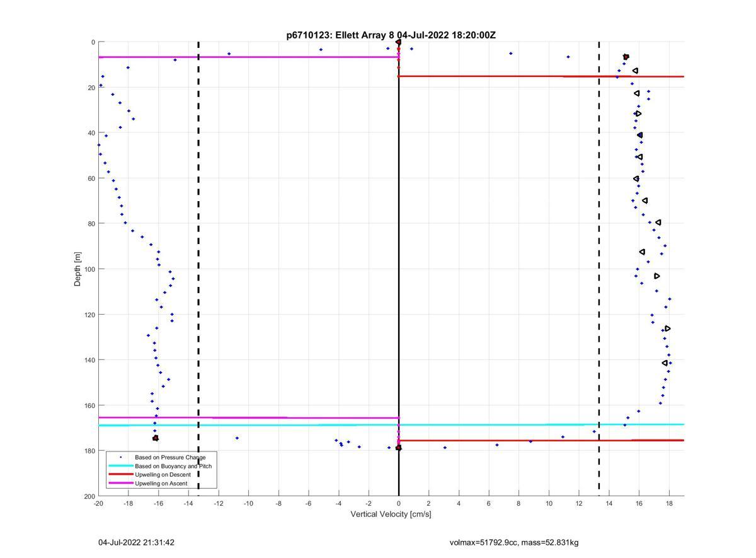Click the cyan buoyancy line inside the plot area
Screen dimensions: 756x558
(x=391, y=425)
